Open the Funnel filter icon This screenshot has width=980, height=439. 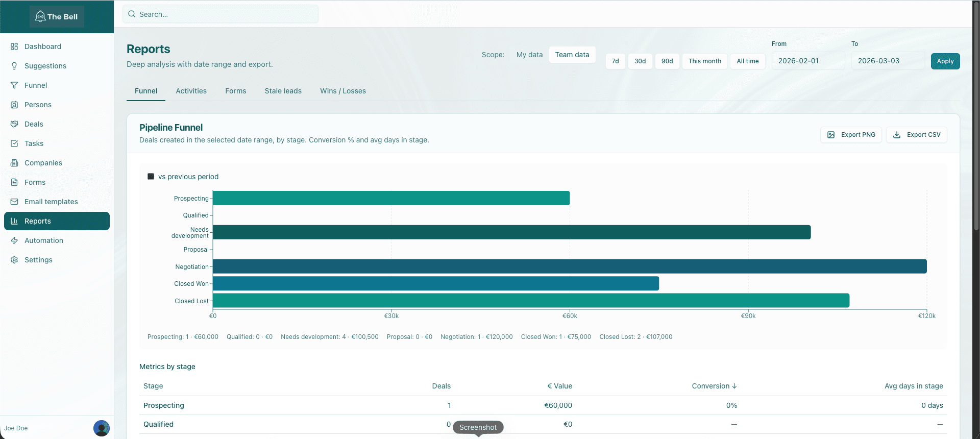[x=14, y=85]
